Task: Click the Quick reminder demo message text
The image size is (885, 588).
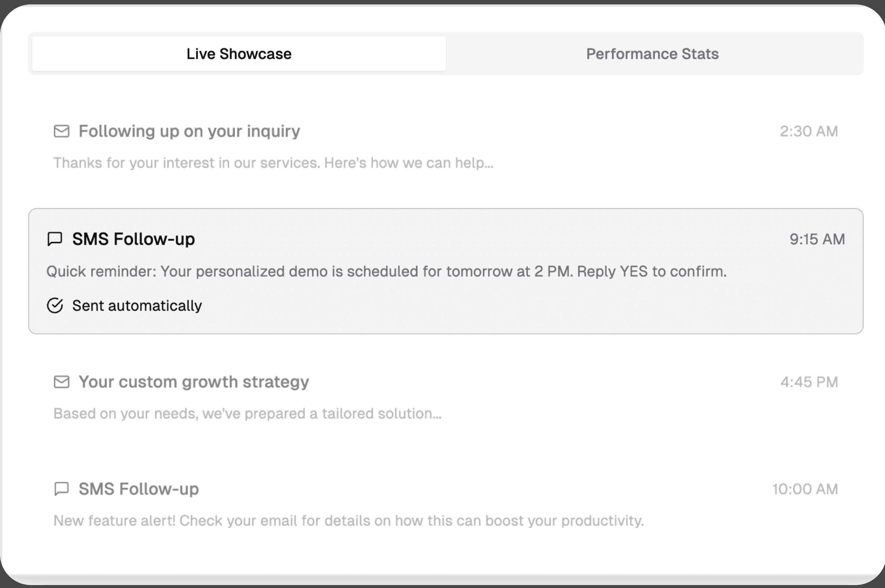Action: coord(387,271)
